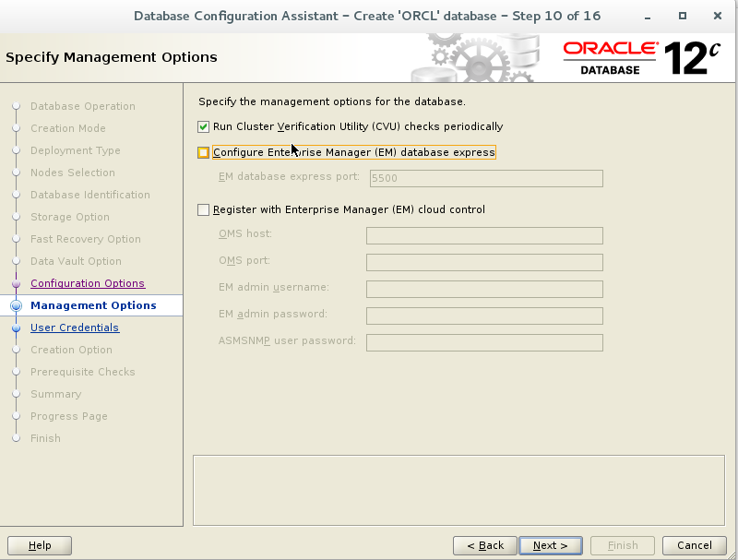Click the disabled Finish button
Image resolution: width=738 pixels, height=560 pixels.
[622, 545]
